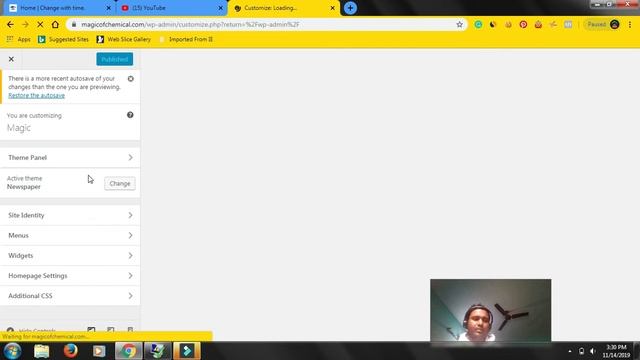Screen dimensions: 640x360
Task: Open Suggested Sites bookmark
Action: pyautogui.click(x=63, y=40)
